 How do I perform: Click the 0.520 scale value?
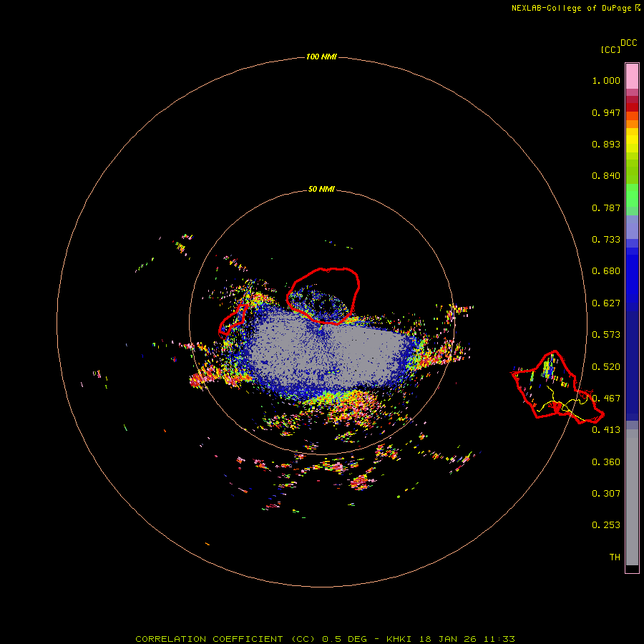pyautogui.click(x=606, y=367)
